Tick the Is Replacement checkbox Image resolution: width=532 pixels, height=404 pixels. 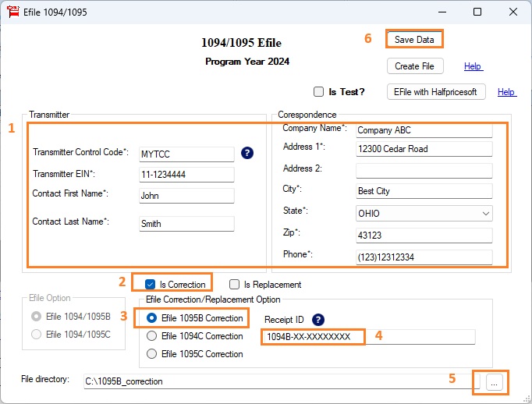pyautogui.click(x=234, y=285)
